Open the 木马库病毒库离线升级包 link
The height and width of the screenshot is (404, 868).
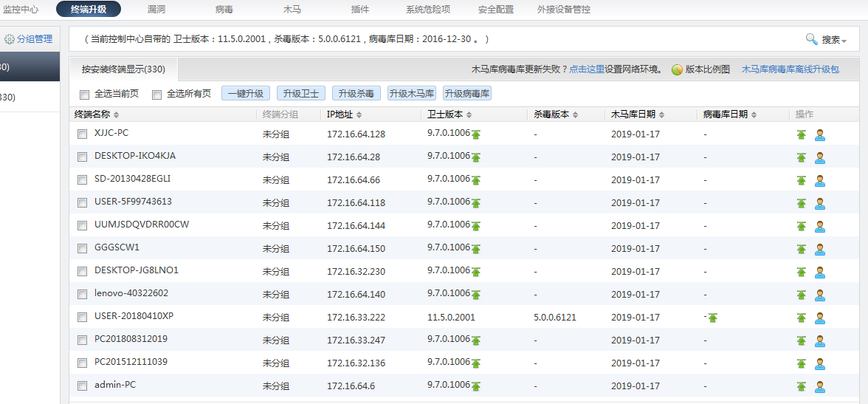pos(790,69)
